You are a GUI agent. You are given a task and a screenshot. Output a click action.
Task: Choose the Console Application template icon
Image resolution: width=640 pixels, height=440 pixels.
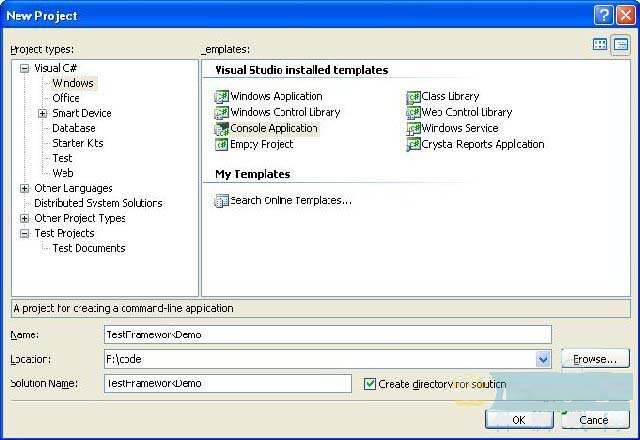222,129
